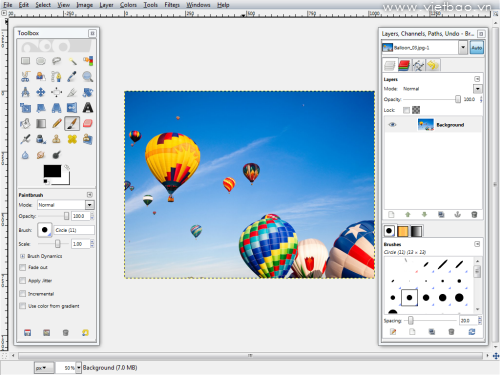The image size is (500, 375).
Task: Select the Zoom magnifier tool
Action: pyautogui.click(x=88, y=76)
